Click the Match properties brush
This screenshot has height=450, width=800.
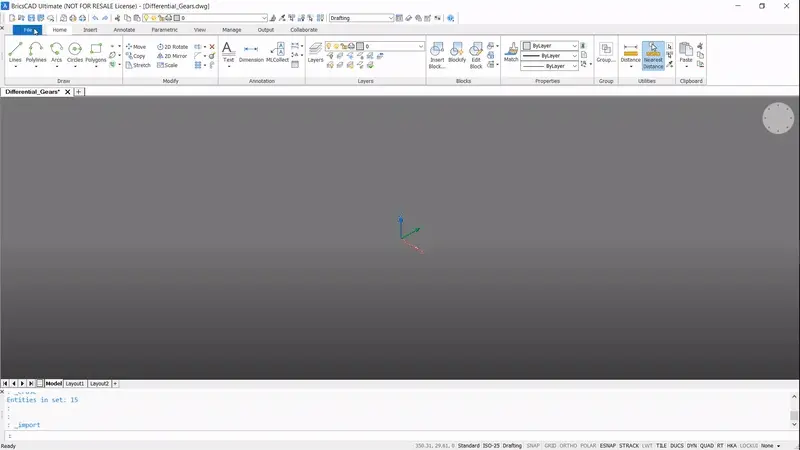511,53
